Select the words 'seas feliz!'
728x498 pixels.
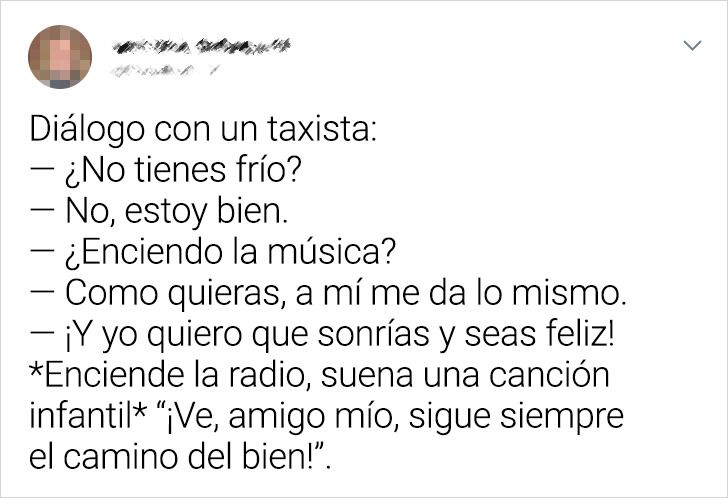(539, 334)
